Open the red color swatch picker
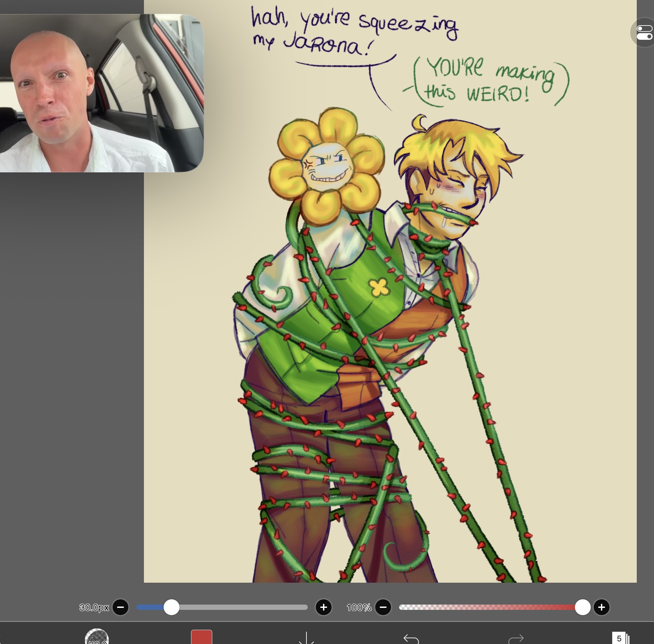 pos(202,637)
